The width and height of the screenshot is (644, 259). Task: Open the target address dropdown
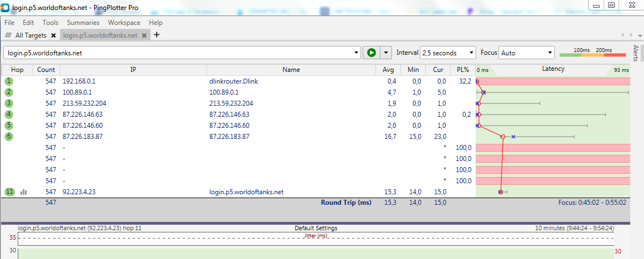click(356, 53)
